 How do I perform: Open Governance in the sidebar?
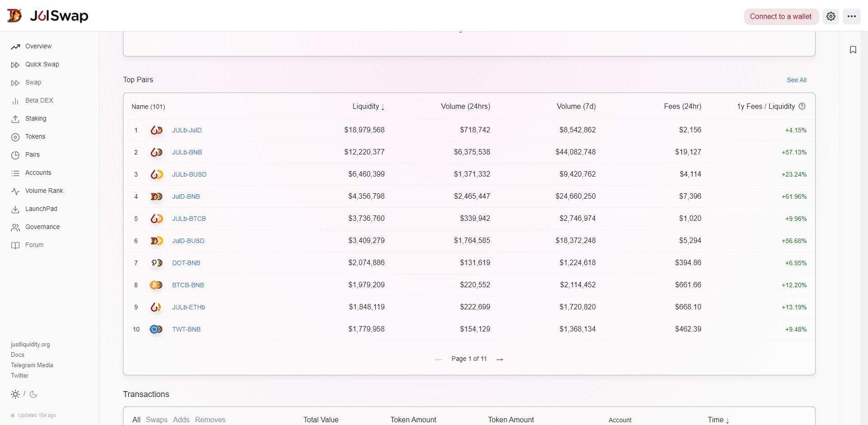(x=42, y=227)
